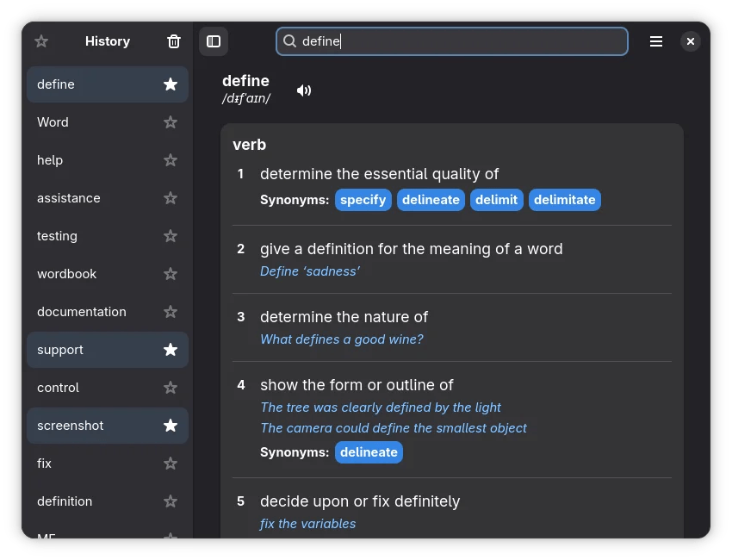Play pronunciation audio for define

click(304, 90)
